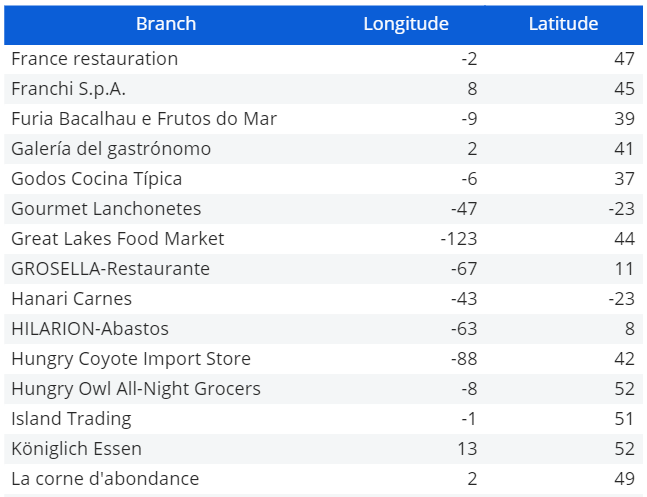The height and width of the screenshot is (497, 647).
Task: Select the Franchi S.p.A. branch cell
Action: click(69, 89)
